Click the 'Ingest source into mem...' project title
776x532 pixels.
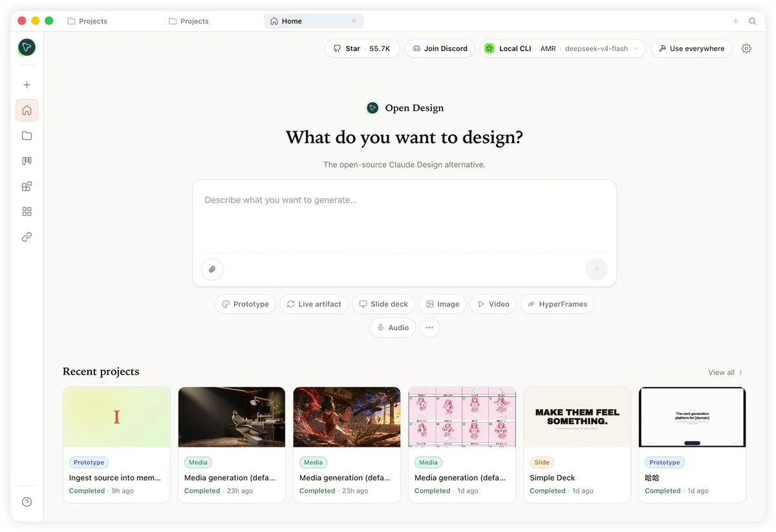tap(115, 478)
